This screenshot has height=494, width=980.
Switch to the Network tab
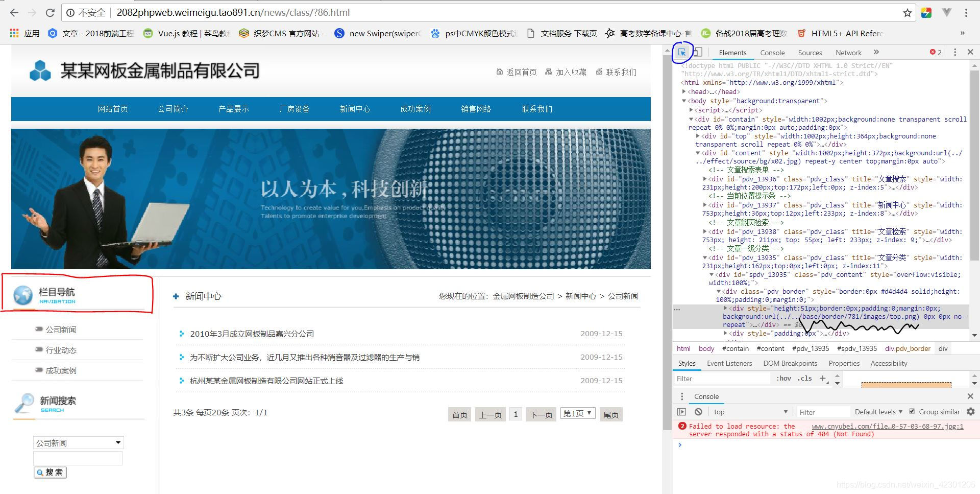pos(848,53)
